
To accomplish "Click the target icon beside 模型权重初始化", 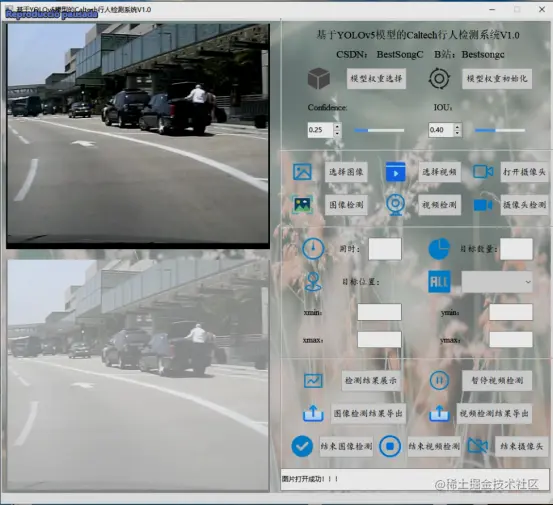I will point(439,78).
